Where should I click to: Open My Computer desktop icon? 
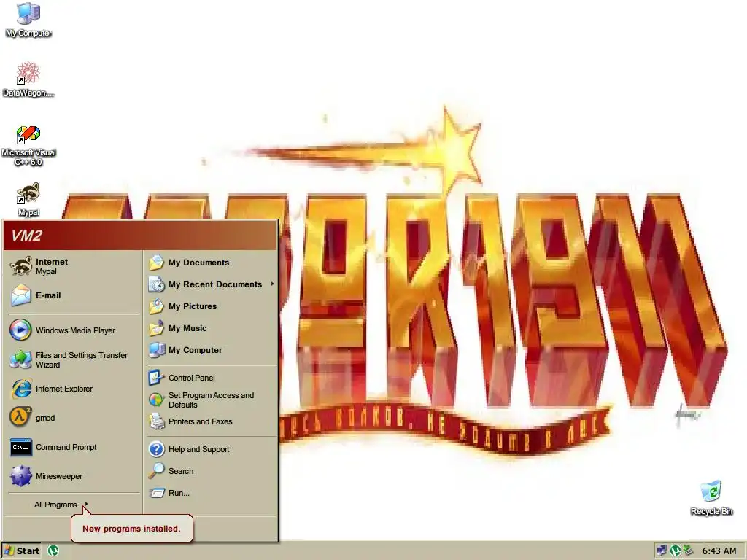28,20
